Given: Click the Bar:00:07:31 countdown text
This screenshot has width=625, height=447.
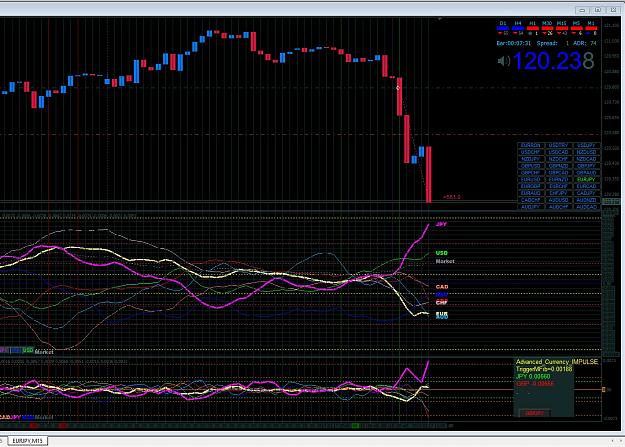Looking at the screenshot, I should click(513, 43).
